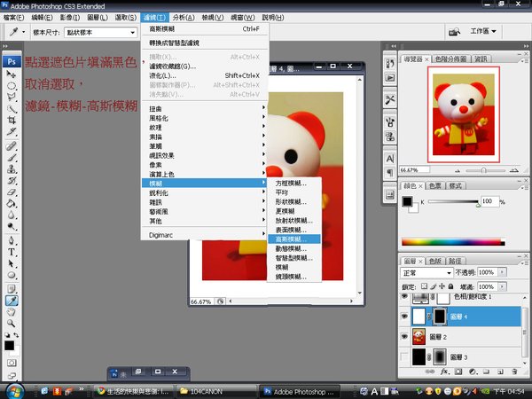
Task: Switch to the 色版 channels tab
Action: 435,261
